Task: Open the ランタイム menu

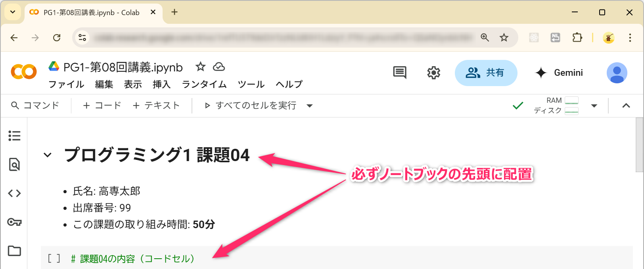Action: (x=204, y=84)
